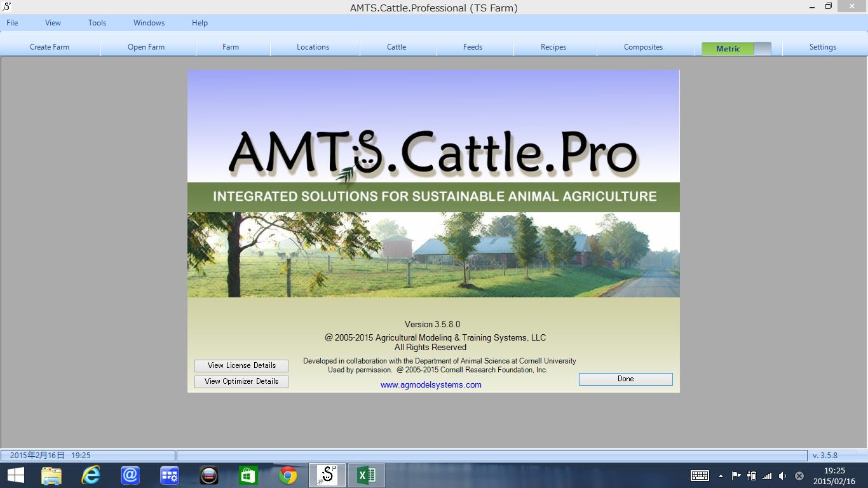
Task: Open the File menu
Action: pos(12,23)
